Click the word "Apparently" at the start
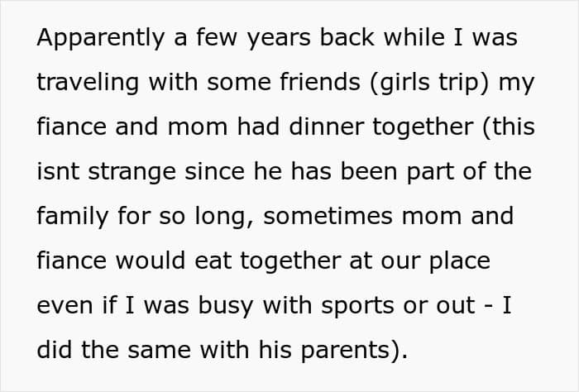This screenshot has height=392, width=579. tap(100, 38)
